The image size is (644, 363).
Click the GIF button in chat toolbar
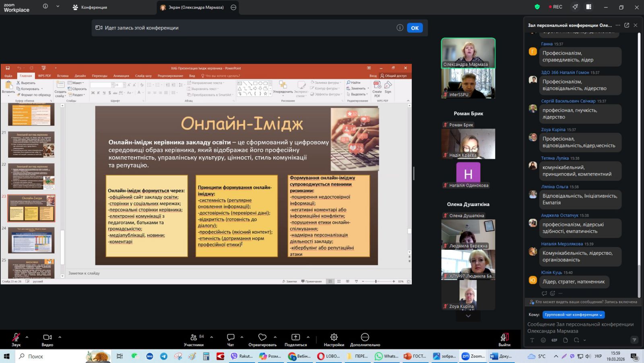click(554, 340)
